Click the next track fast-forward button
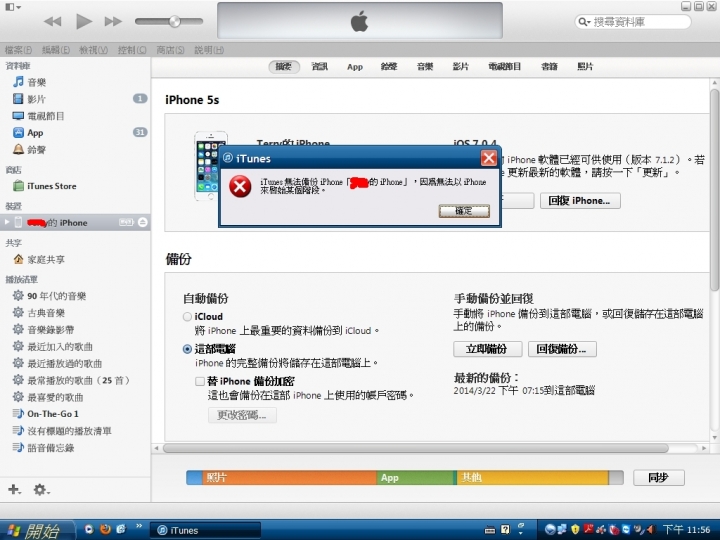This screenshot has height=540, width=720. pyautogui.click(x=113, y=21)
